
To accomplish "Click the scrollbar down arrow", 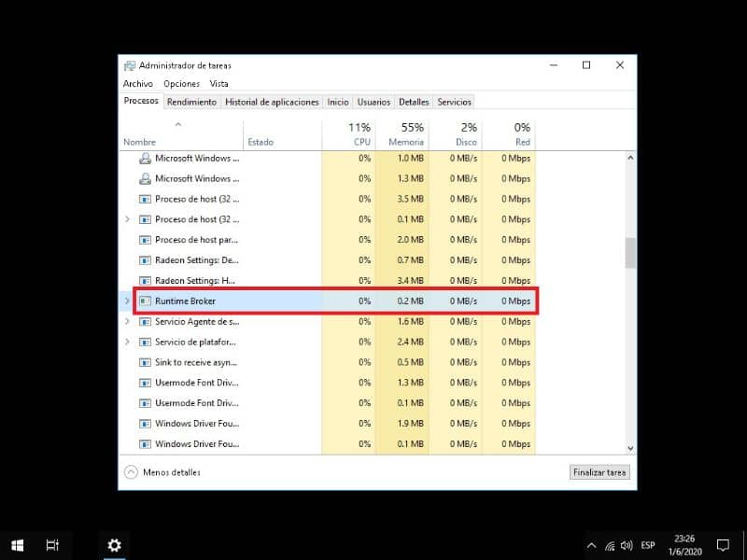I will point(631,448).
